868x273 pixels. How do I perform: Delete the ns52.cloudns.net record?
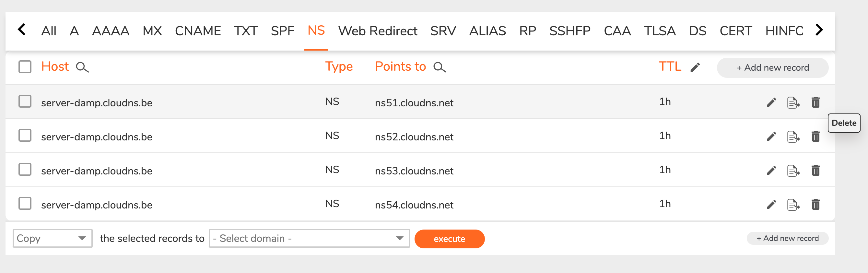click(x=815, y=136)
